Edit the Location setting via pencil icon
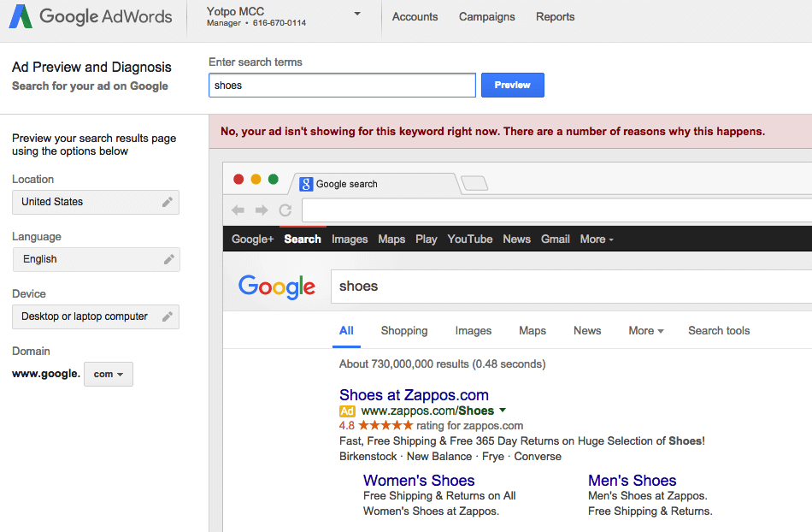Image resolution: width=812 pixels, height=532 pixels. pos(168,202)
